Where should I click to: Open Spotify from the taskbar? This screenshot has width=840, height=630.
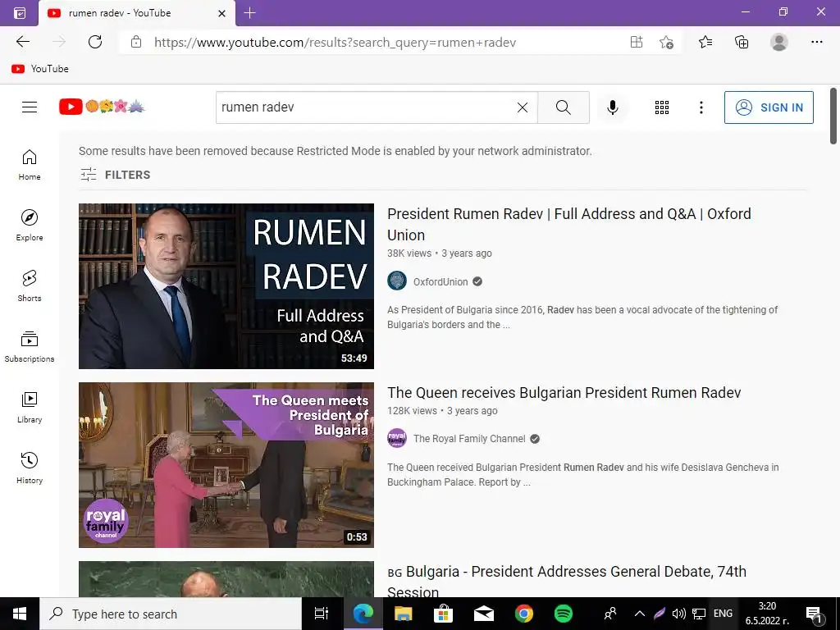point(563,614)
